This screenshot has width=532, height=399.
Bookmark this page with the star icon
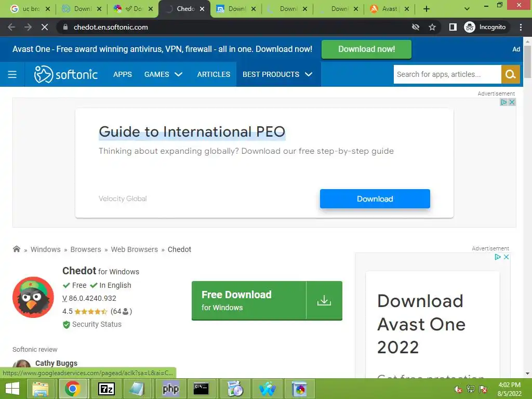click(x=432, y=27)
